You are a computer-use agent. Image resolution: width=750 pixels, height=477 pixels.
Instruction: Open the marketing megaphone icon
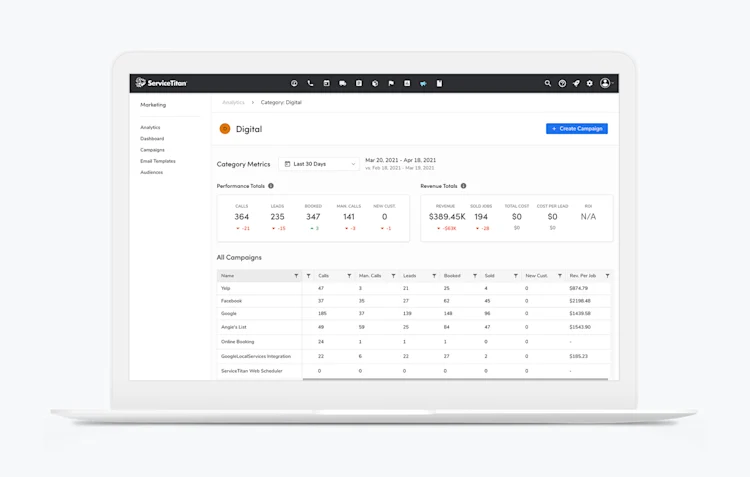click(423, 83)
